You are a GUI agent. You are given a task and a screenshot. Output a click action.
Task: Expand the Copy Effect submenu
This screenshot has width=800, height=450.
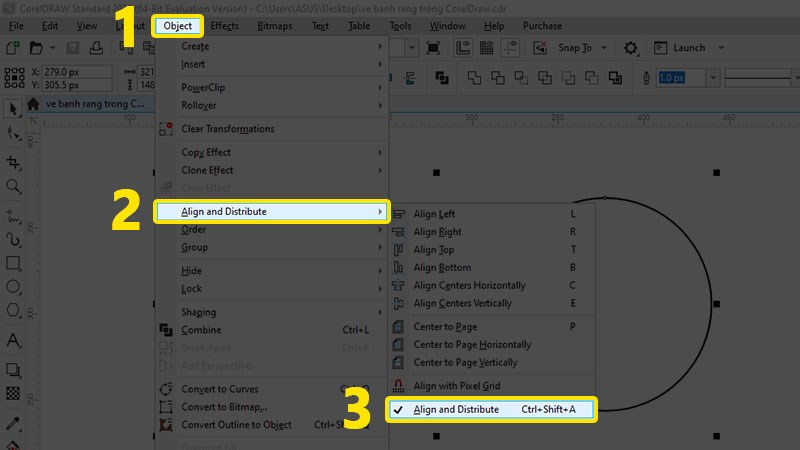click(272, 152)
